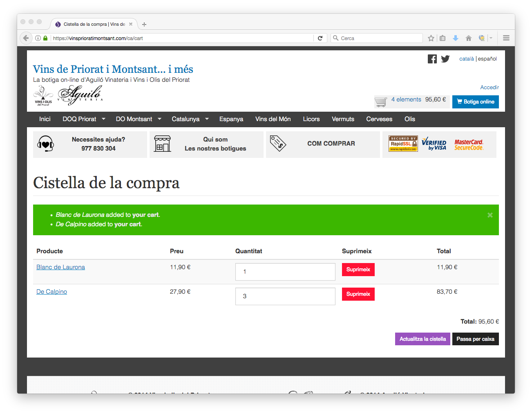Remove Blanc de Laurona with Suprimeix
The height and width of the screenshot is (414, 532).
coord(358,270)
